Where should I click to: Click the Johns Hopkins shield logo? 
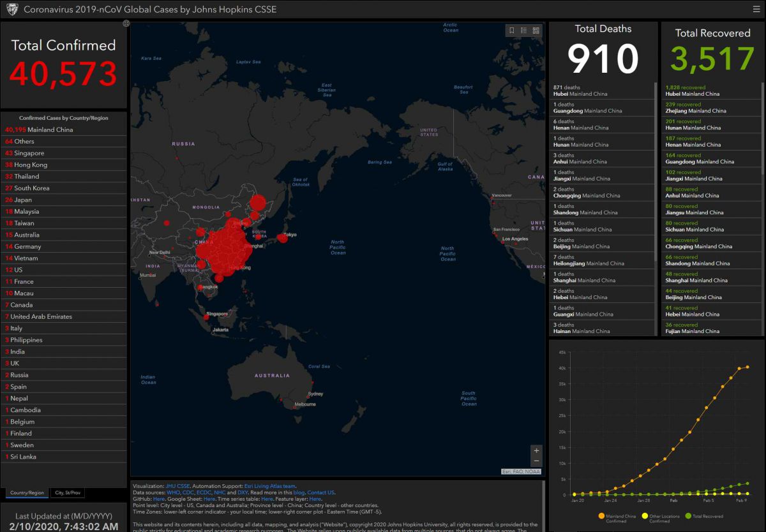[x=11, y=10]
